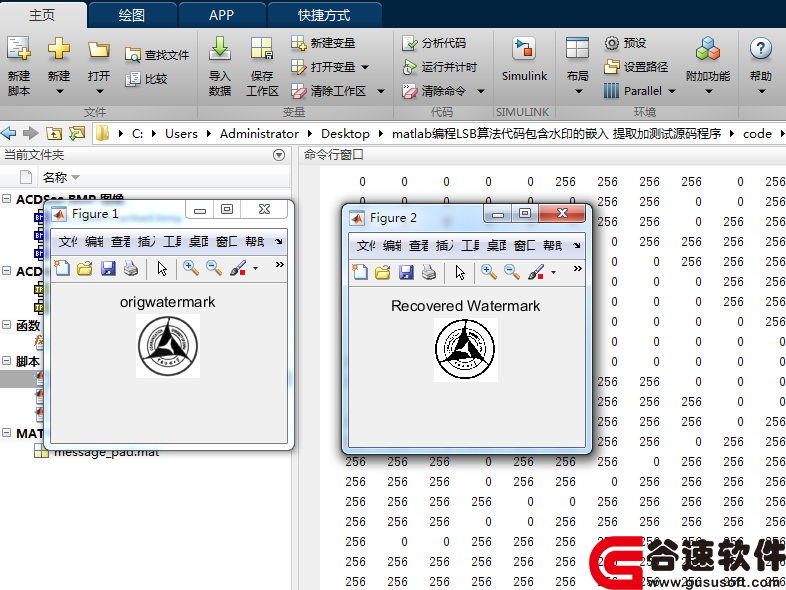
Task: Click the up one folder icon
Action: pyautogui.click(x=54, y=133)
